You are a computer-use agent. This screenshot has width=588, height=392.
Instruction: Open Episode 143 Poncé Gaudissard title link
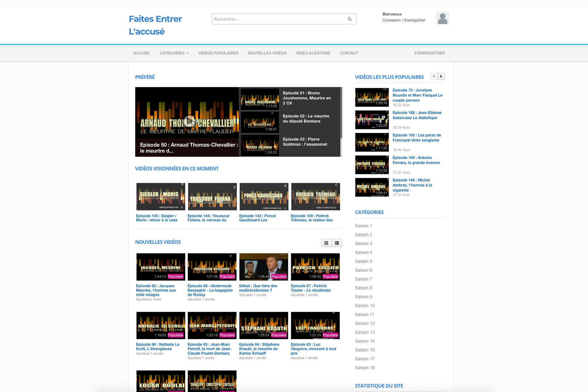257,218
